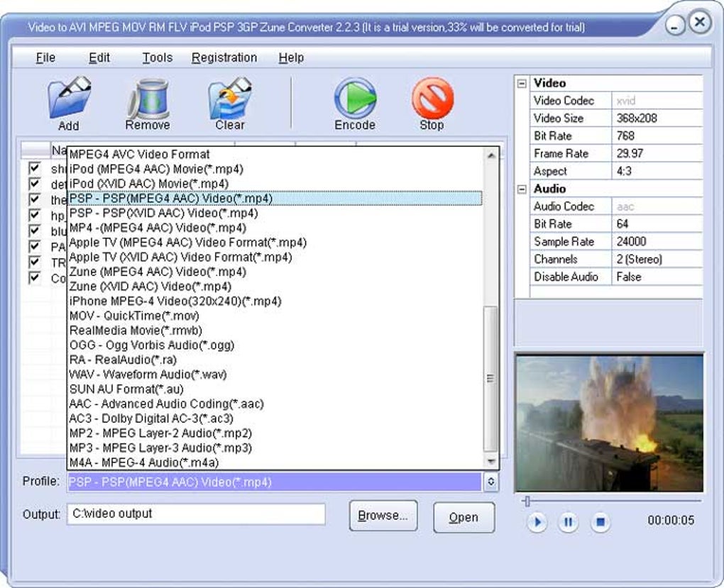The width and height of the screenshot is (724, 588).
Task: Toggle checkbox for file starting with 'hp'
Action: click(34, 215)
